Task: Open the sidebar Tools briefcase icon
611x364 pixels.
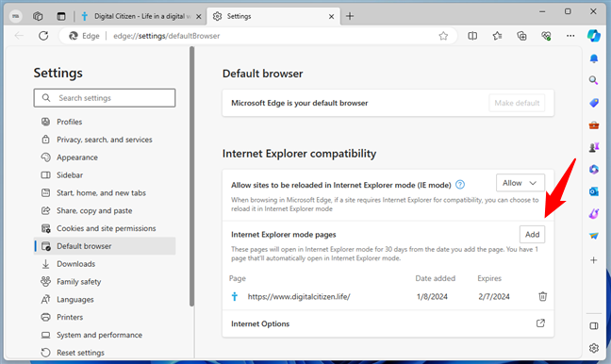Action: tap(594, 125)
